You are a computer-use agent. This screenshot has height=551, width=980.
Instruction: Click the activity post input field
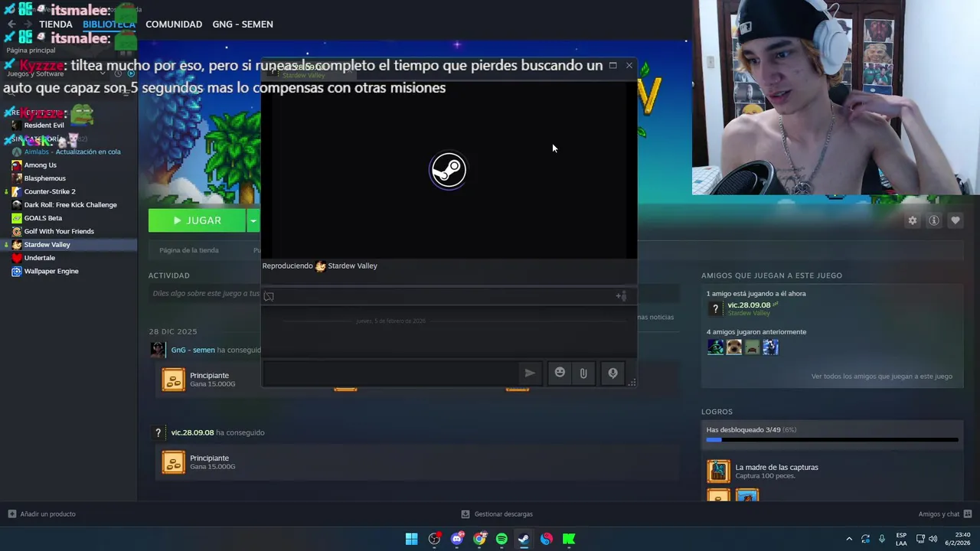pos(205,294)
